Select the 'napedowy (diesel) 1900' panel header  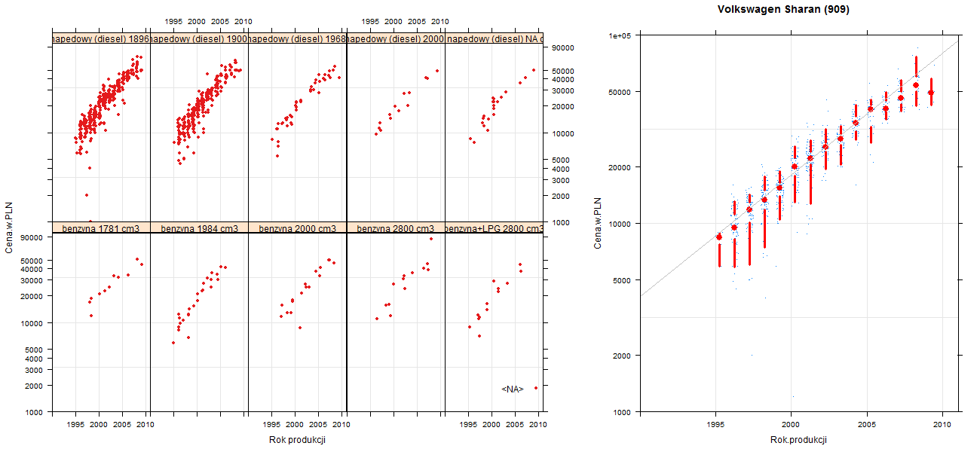[x=199, y=38]
